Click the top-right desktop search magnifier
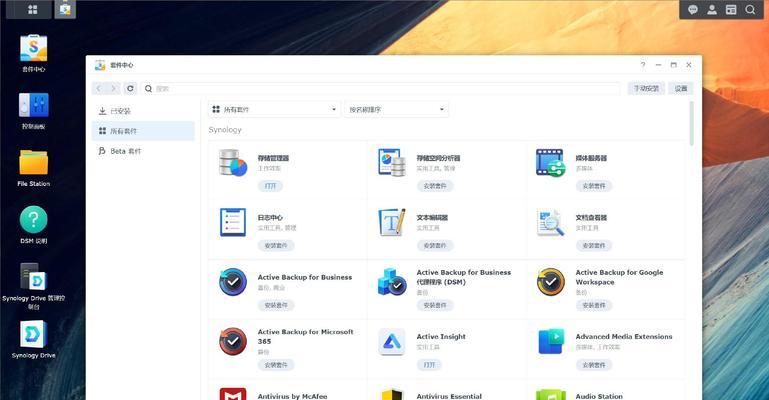 pos(750,10)
